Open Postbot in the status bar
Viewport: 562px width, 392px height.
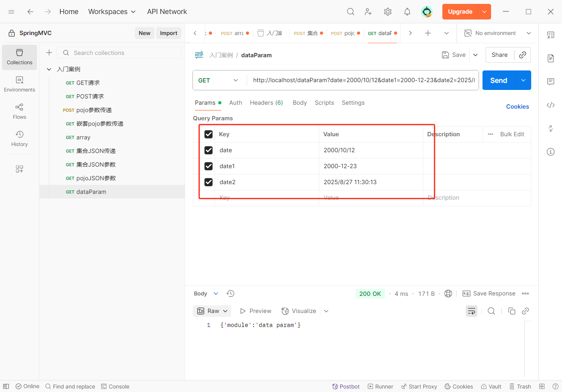(x=346, y=387)
